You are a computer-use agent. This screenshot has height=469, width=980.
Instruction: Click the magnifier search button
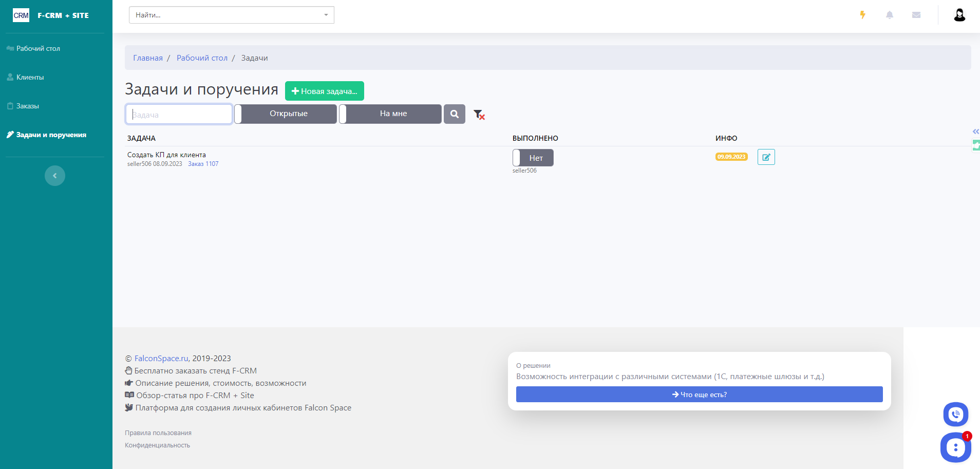(x=455, y=114)
